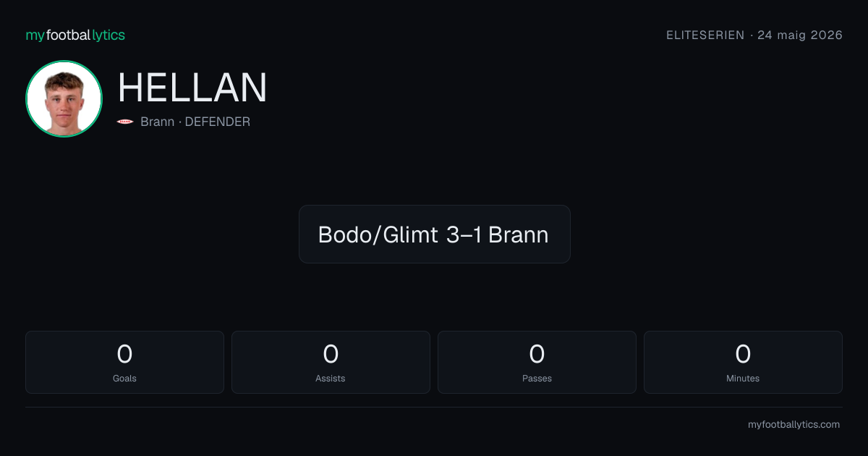Open Hellan's player portrait photo
868x456 pixels.
pos(64,99)
